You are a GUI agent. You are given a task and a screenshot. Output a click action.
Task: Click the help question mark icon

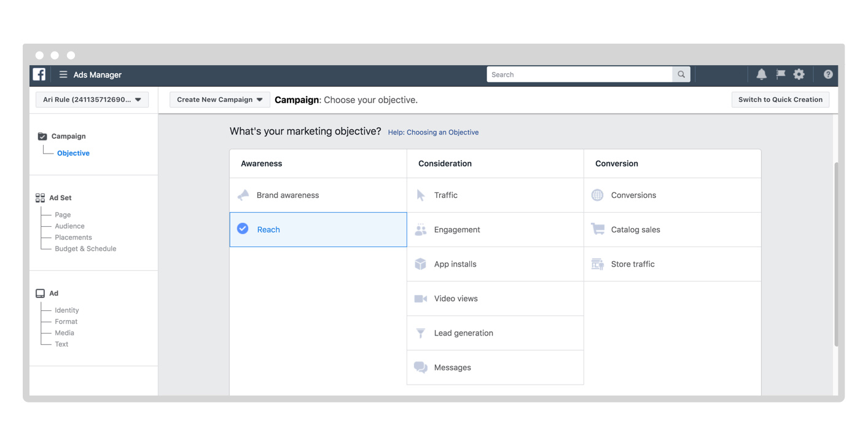828,74
